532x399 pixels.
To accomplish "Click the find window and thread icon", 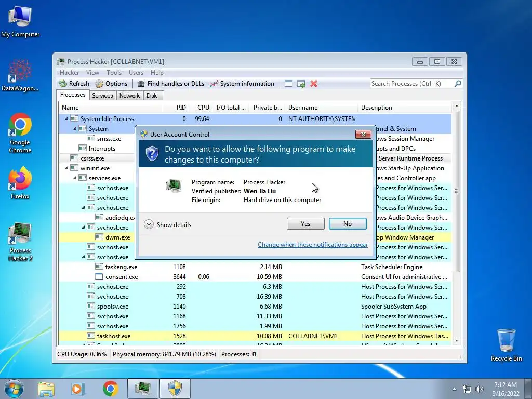I will [301, 84].
